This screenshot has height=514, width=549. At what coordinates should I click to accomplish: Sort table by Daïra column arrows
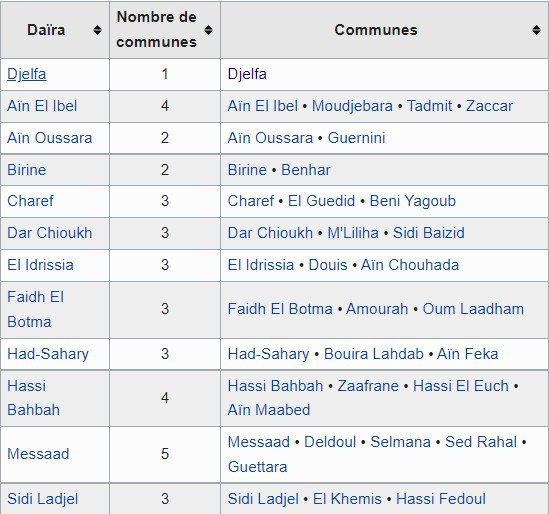[x=97, y=30]
